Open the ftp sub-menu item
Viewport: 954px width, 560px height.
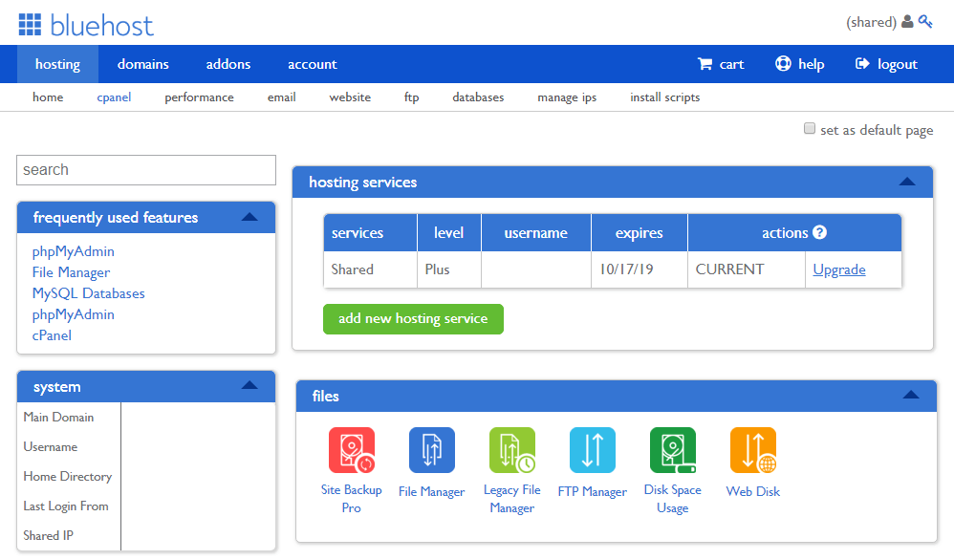pos(411,97)
